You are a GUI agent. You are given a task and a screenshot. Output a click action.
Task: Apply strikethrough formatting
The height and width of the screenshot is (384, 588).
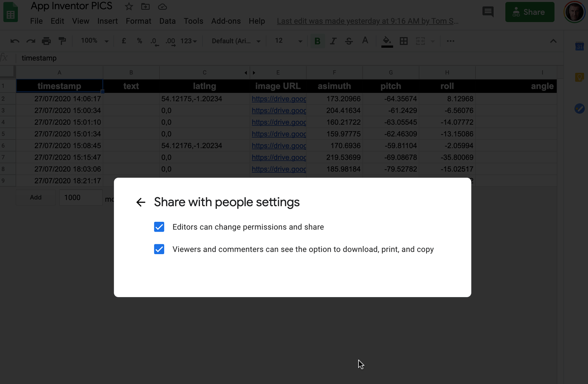pos(349,40)
